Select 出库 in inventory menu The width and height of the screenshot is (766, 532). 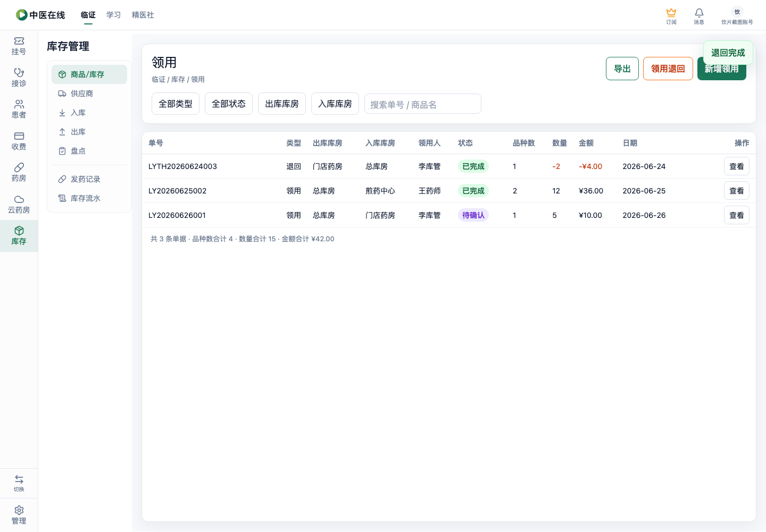(x=89, y=132)
